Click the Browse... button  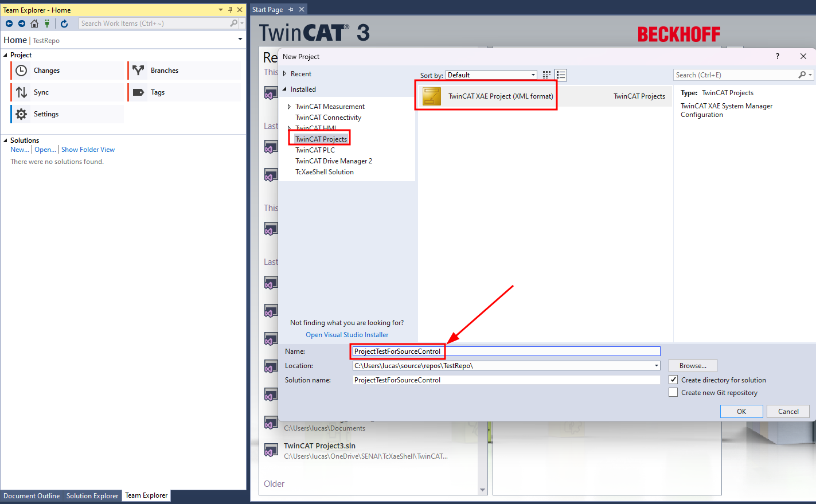693,366
